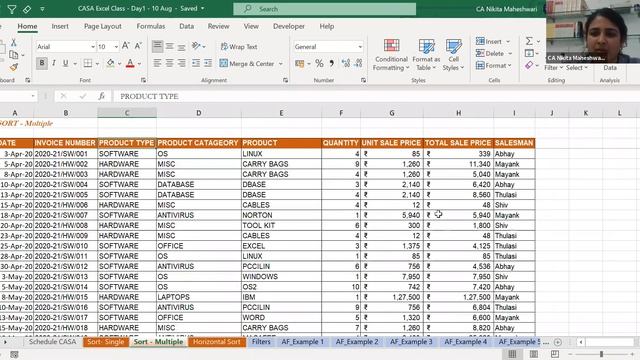Viewport: 640px width, 360px height.
Task: Open Format as Table gallery
Action: (x=426, y=55)
